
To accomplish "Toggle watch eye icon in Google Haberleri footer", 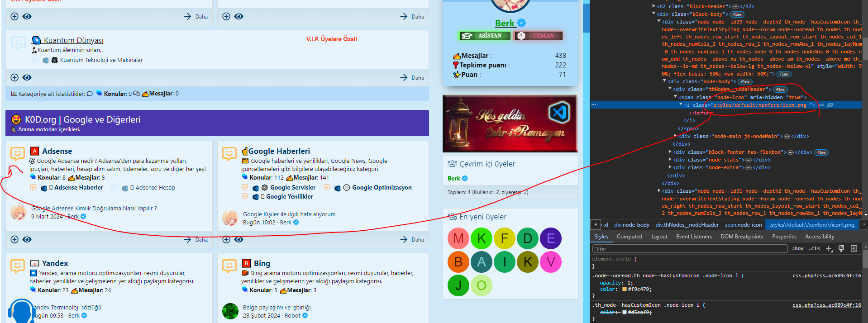I will (239, 239).
